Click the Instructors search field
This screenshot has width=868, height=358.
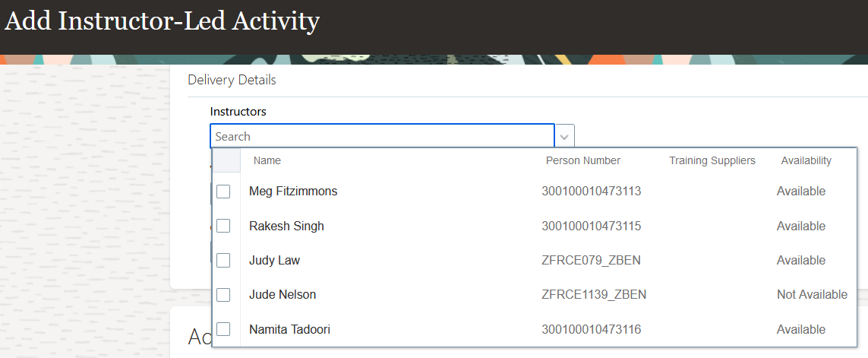pos(382,137)
